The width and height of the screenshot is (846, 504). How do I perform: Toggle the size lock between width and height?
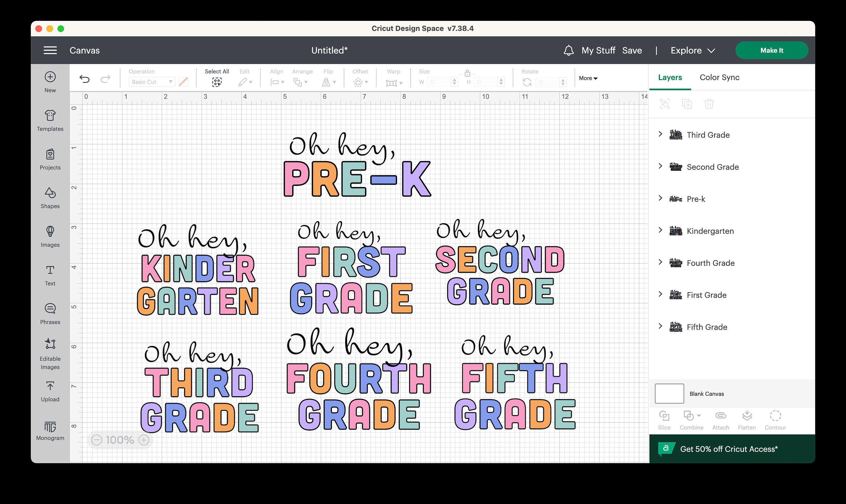point(467,72)
